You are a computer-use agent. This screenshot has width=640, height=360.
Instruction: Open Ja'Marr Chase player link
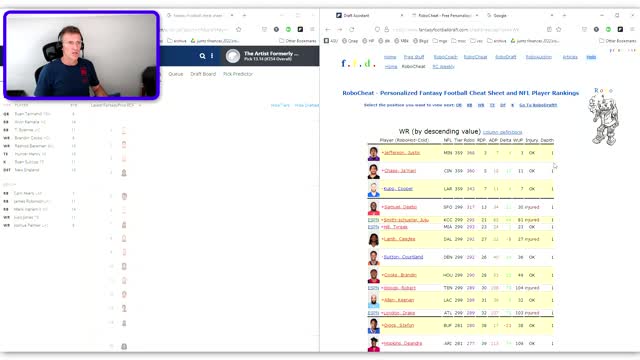[400, 171]
